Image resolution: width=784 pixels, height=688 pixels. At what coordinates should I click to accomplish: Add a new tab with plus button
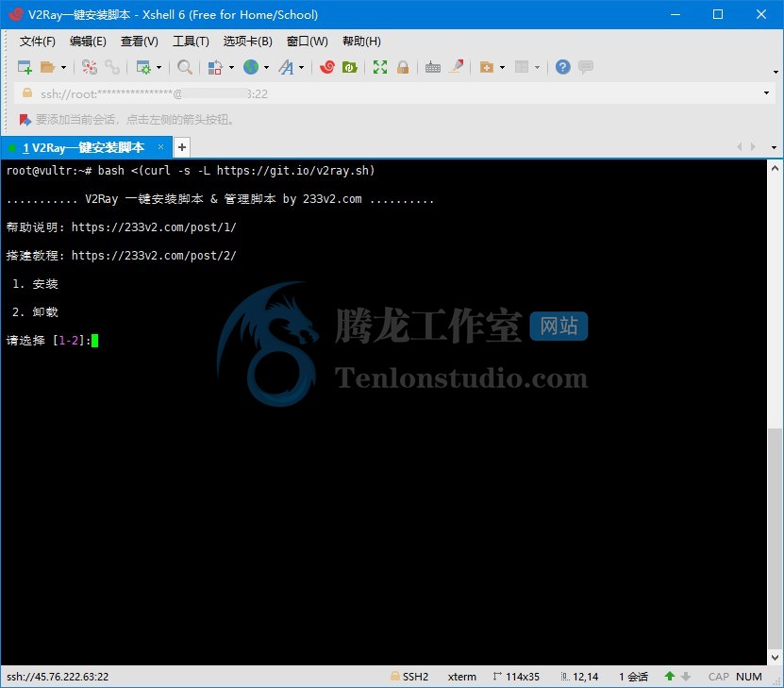pos(182,147)
